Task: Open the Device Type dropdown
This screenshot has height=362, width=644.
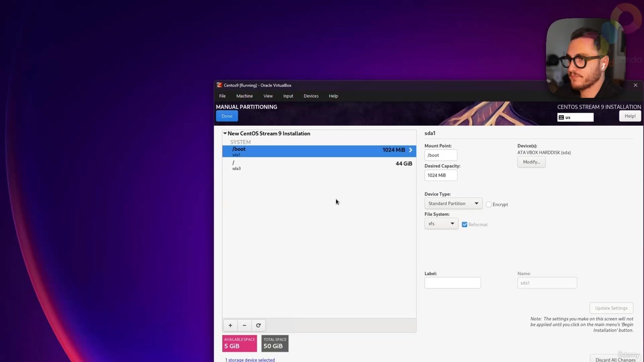Action: (x=453, y=204)
